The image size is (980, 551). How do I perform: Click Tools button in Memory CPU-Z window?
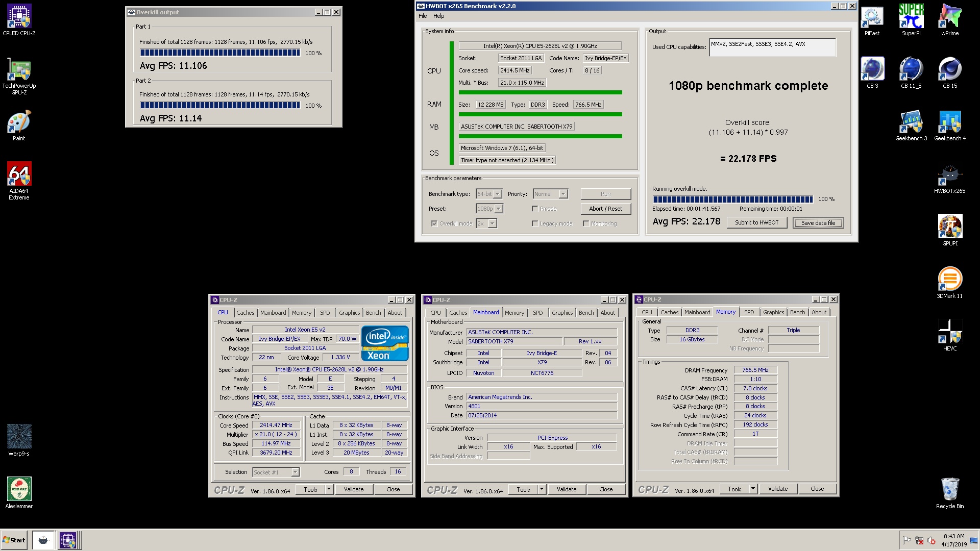pos(734,489)
